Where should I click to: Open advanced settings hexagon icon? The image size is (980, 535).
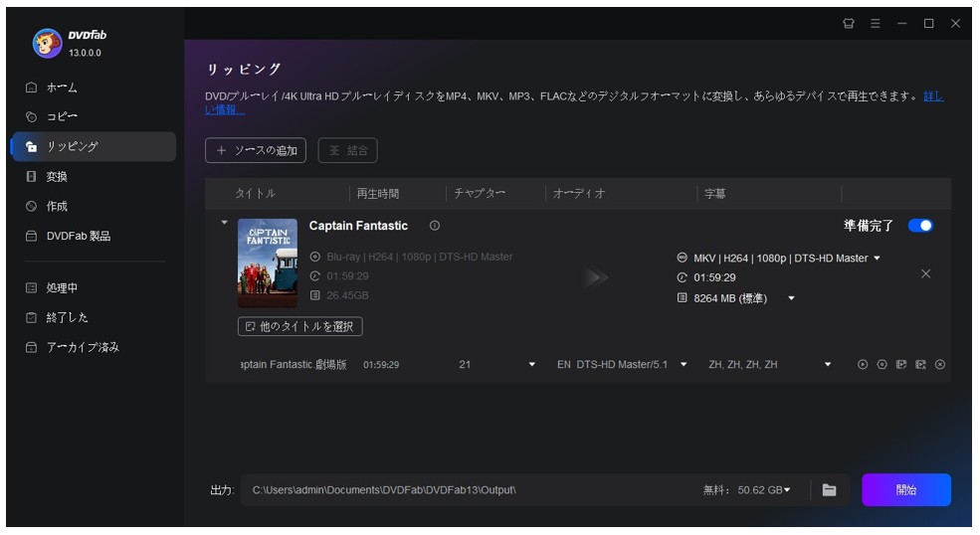pyautogui.click(x=882, y=364)
